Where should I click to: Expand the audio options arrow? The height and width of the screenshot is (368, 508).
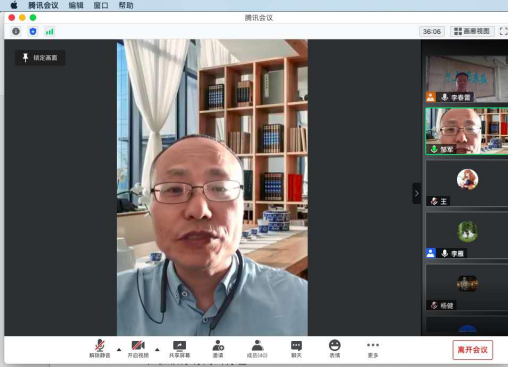click(119, 350)
